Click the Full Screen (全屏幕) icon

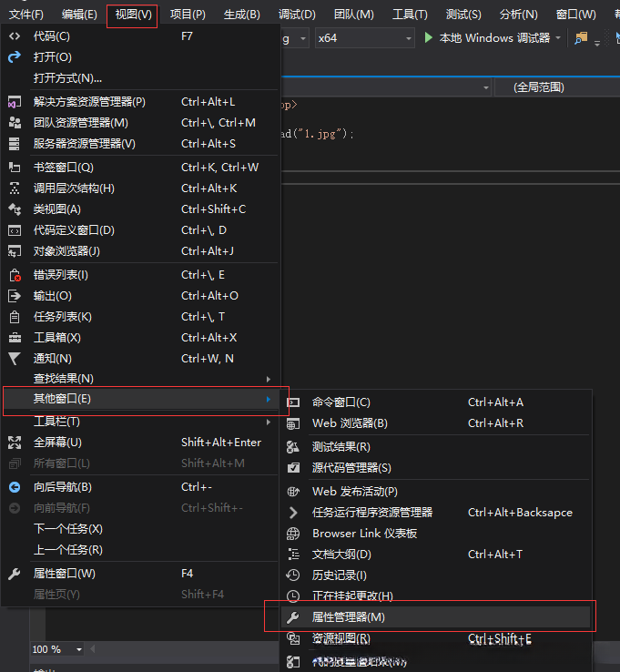click(15, 443)
